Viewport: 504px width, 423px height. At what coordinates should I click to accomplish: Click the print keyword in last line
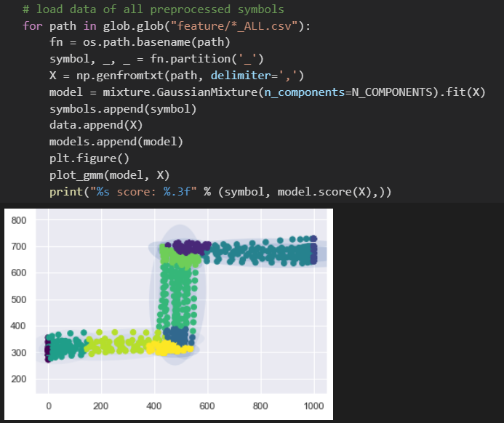tap(66, 192)
